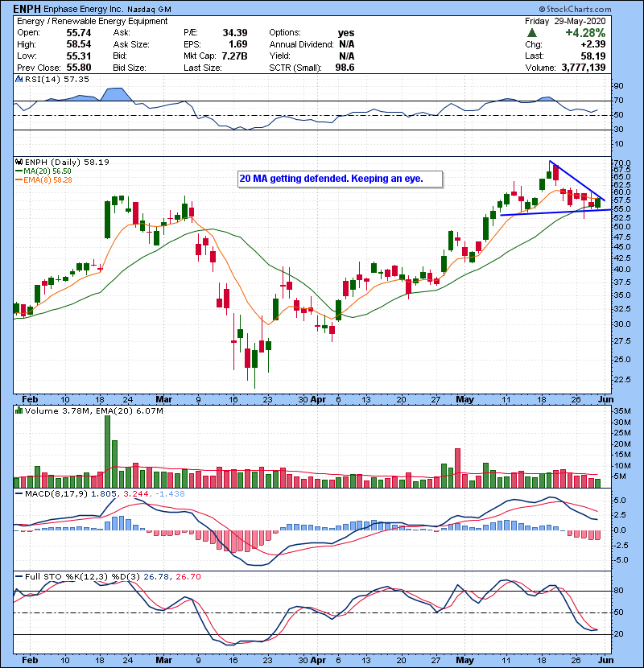Viewport: 644px width, 668px height.
Task: Click the green MA(20) legend line marker
Action: click(19, 171)
